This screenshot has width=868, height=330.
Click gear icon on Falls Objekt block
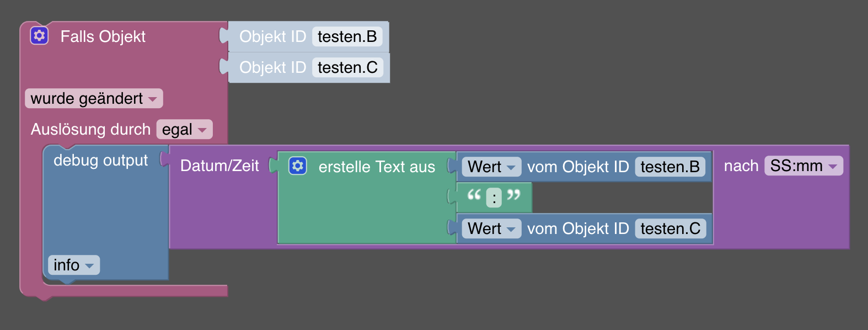tap(39, 36)
